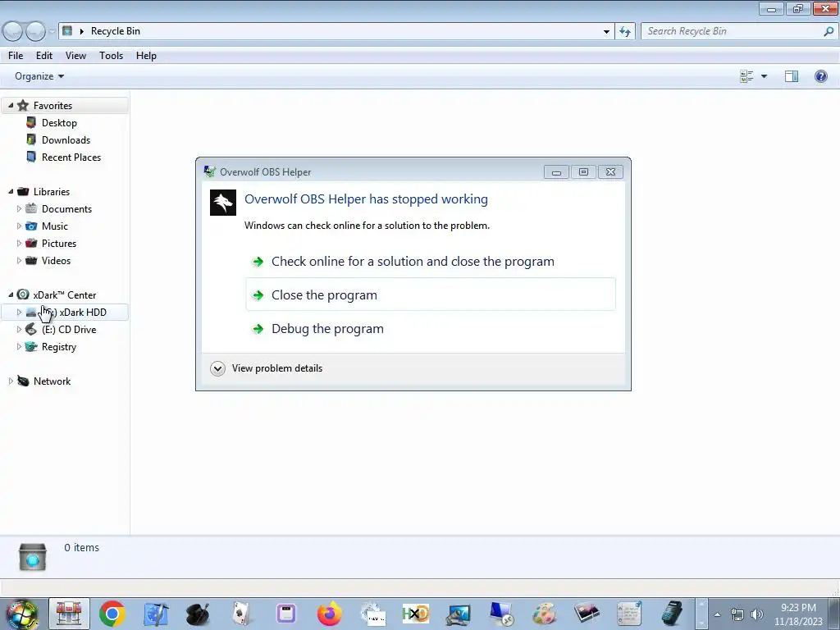Expand the Documents library node

(x=20, y=208)
